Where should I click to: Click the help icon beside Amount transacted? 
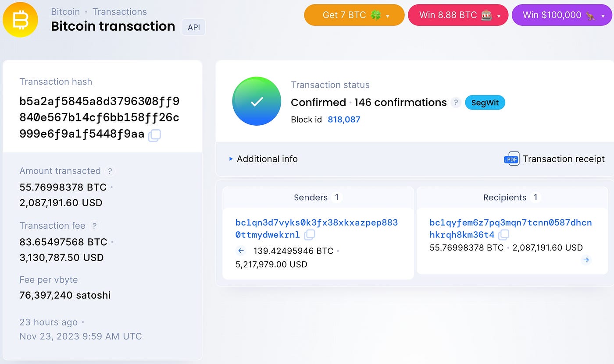[110, 171]
